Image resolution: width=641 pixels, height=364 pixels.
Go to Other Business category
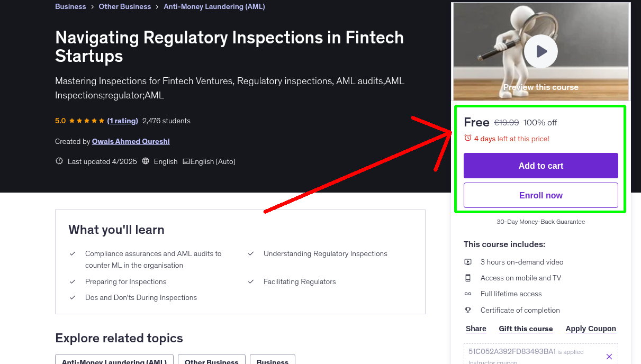click(124, 7)
